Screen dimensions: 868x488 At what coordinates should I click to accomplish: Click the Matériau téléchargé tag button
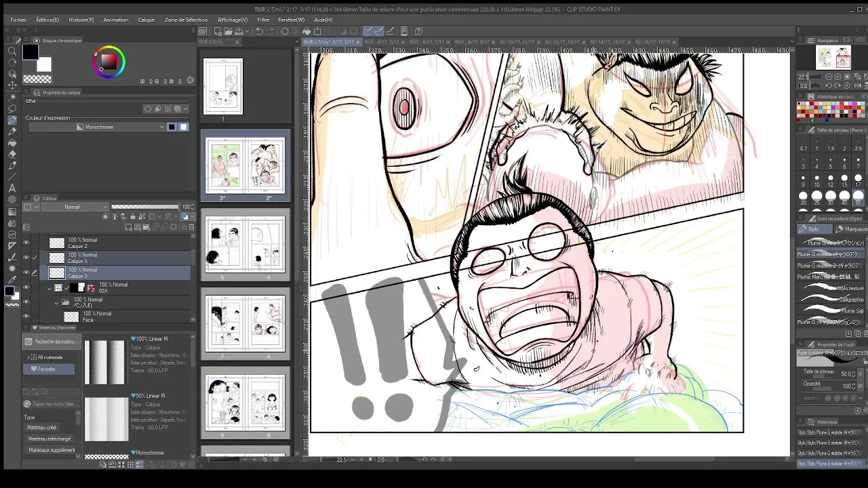49,439
